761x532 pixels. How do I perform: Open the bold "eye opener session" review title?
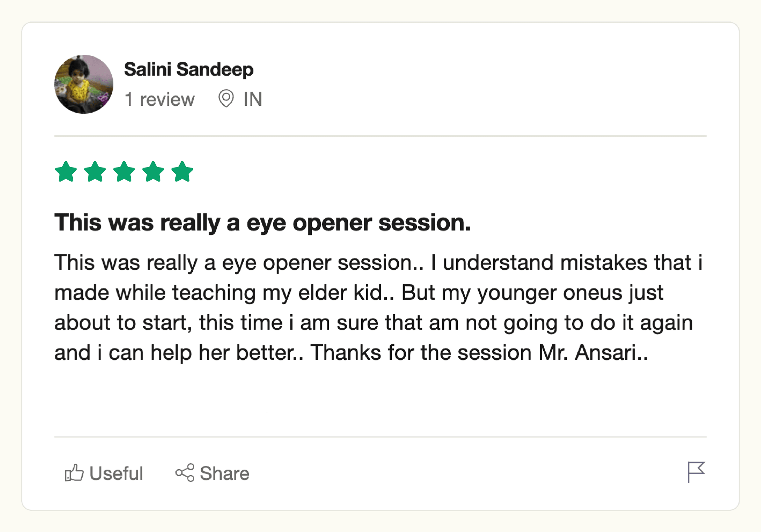click(x=262, y=222)
